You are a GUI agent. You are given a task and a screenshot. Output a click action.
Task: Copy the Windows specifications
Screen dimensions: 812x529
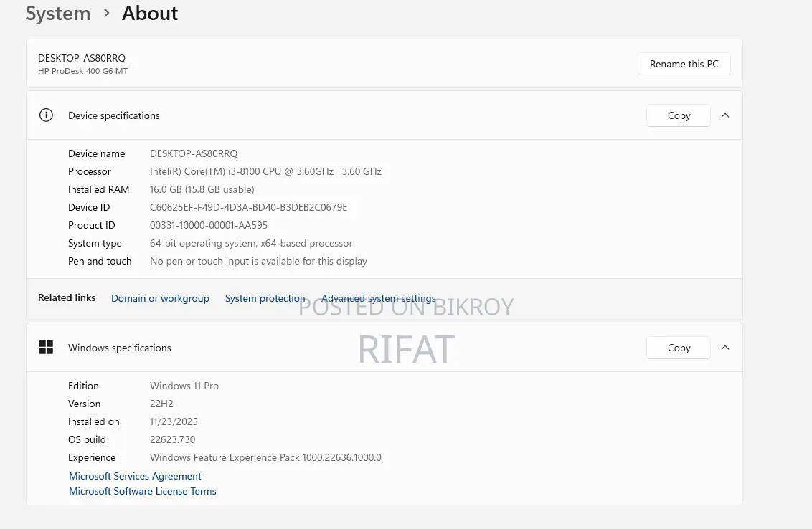pyautogui.click(x=679, y=348)
